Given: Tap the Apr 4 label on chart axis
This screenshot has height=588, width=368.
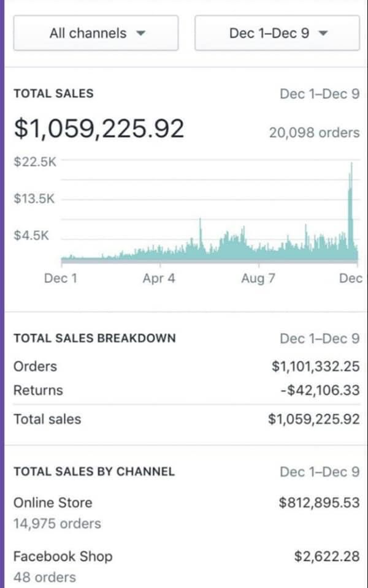Looking at the screenshot, I should (x=159, y=279).
